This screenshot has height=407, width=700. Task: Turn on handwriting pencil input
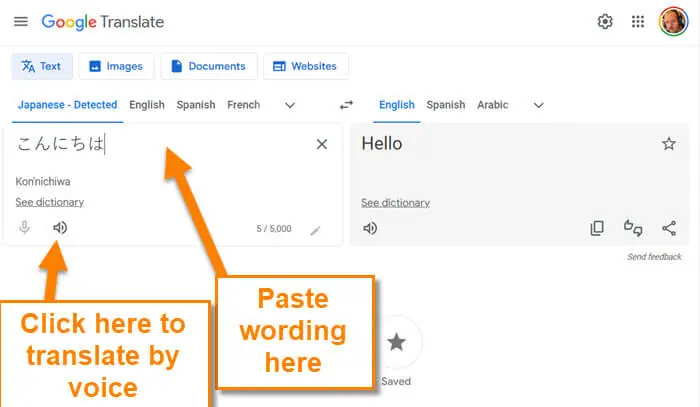(315, 231)
